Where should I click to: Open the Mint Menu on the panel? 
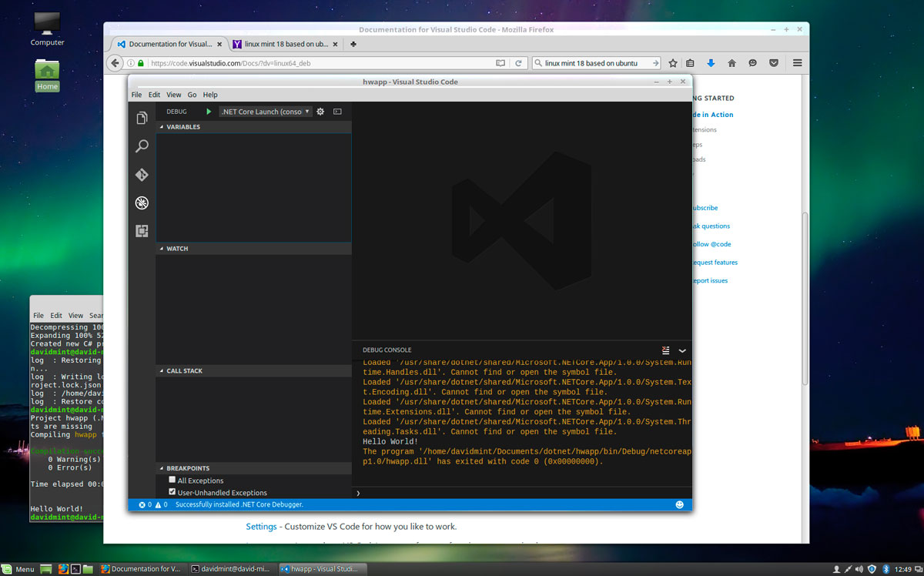tap(18, 569)
